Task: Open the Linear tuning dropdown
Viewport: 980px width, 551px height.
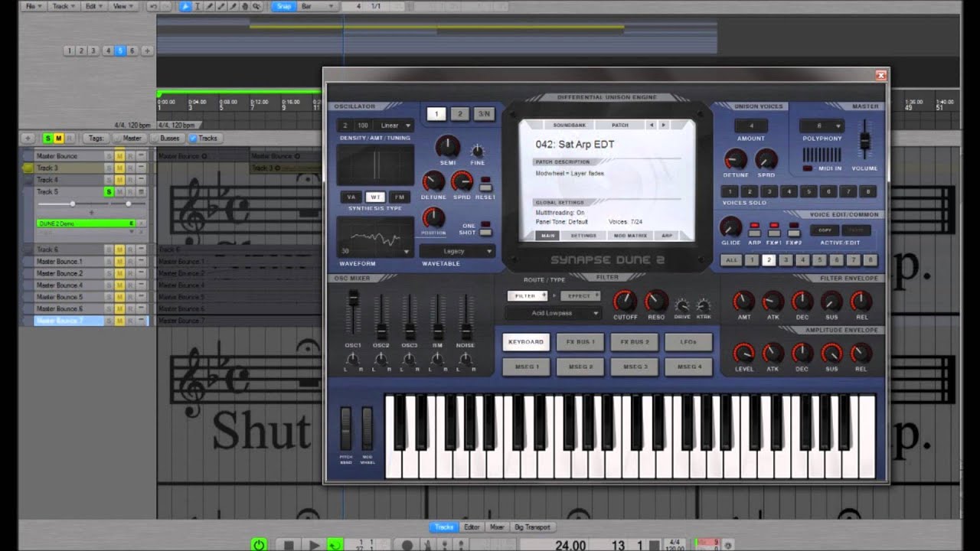Action: [395, 125]
